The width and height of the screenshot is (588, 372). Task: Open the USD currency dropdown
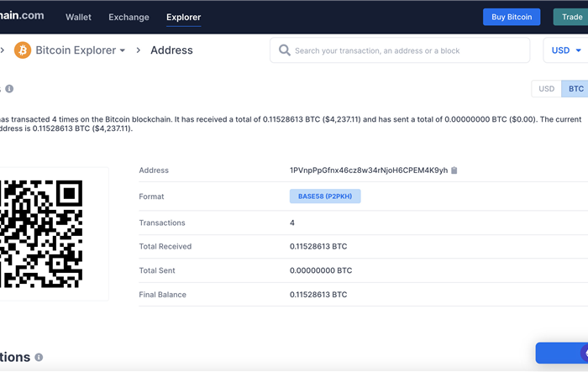tap(566, 50)
